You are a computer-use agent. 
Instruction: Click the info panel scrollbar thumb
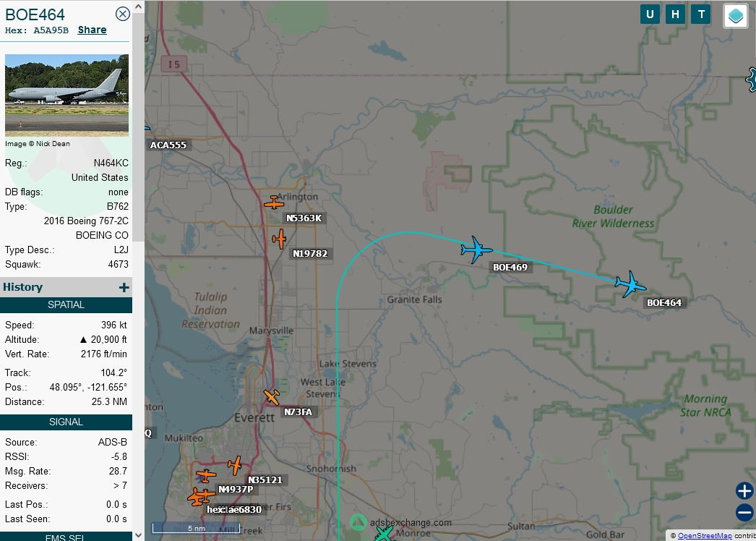tap(138, 127)
